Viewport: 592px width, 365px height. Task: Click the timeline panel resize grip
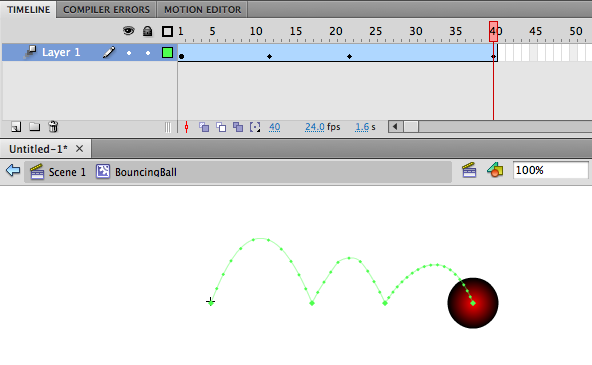pos(168,127)
